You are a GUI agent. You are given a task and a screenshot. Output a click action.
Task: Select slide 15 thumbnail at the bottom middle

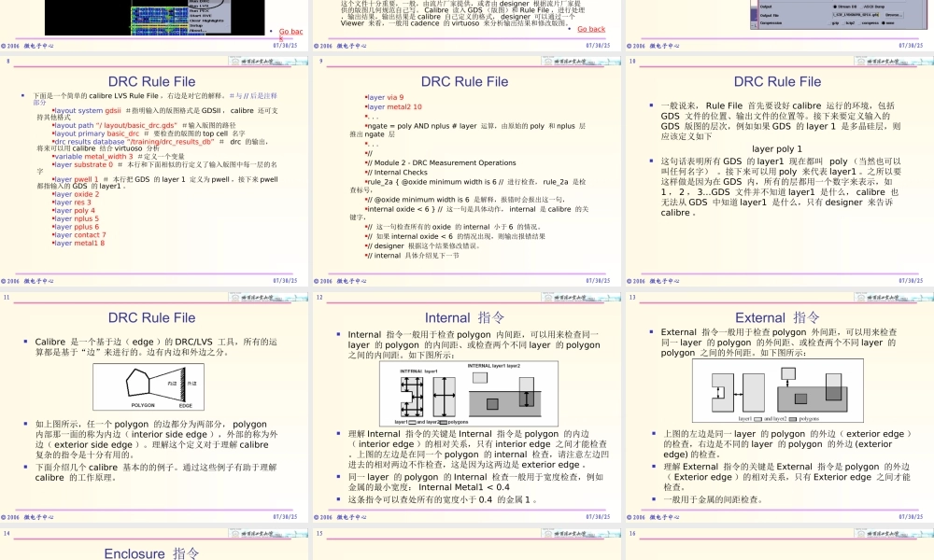[466, 544]
